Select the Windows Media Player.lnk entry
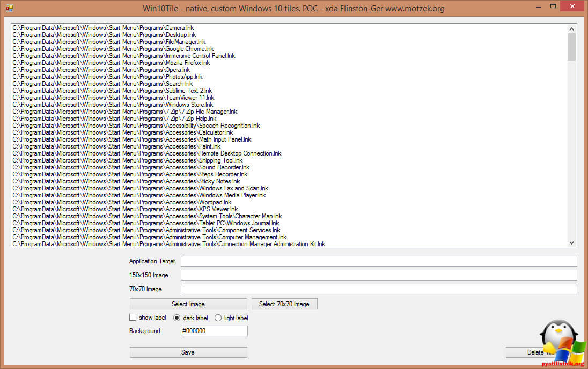 pyautogui.click(x=139, y=195)
